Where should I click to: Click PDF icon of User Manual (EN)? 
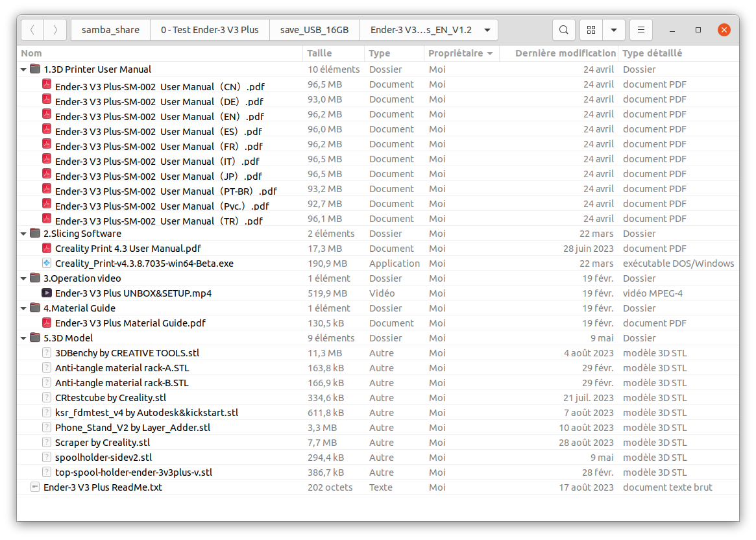pyautogui.click(x=46, y=114)
